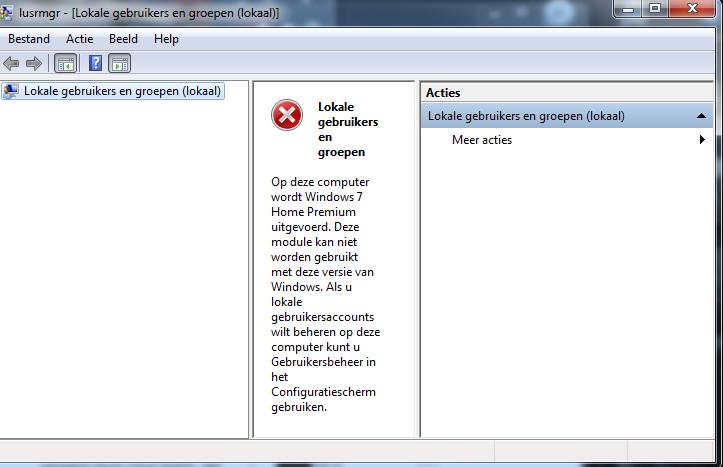The image size is (723, 467).
Task: Open the Beeld menu
Action: coord(124,39)
